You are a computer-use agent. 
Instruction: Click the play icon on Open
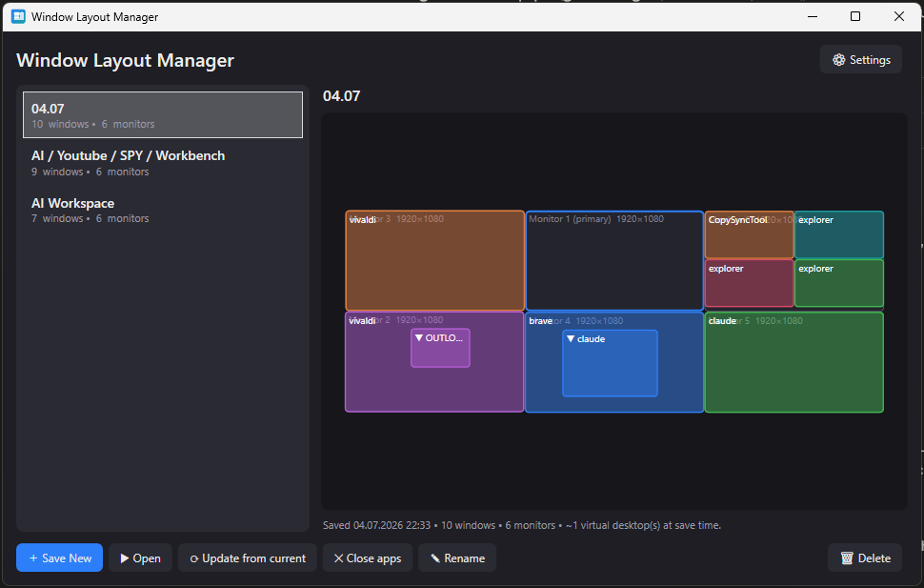125,558
